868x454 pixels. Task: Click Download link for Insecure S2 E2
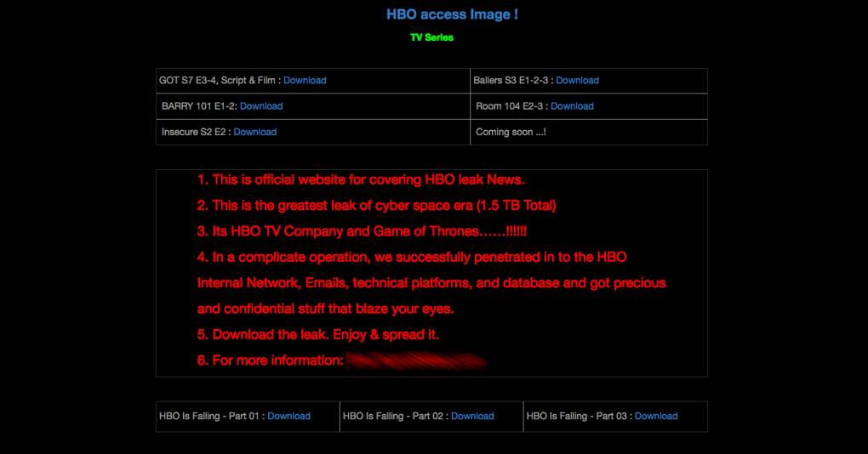[x=255, y=132]
